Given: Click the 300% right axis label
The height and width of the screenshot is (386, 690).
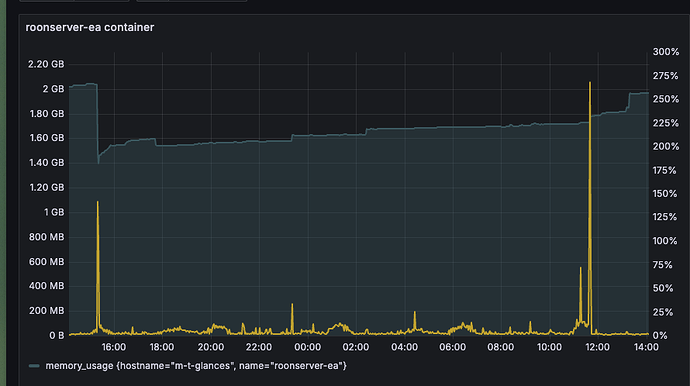Looking at the screenshot, I should [666, 52].
